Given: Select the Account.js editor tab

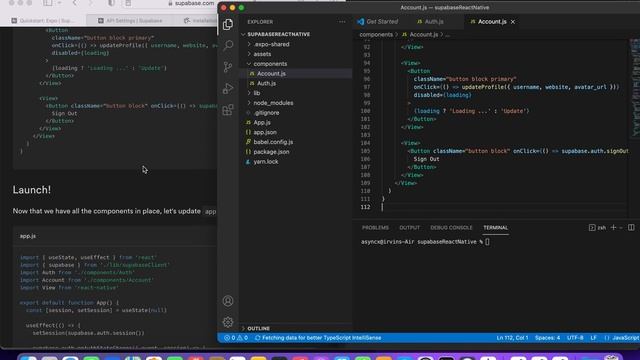Looking at the screenshot, I should click(x=488, y=22).
